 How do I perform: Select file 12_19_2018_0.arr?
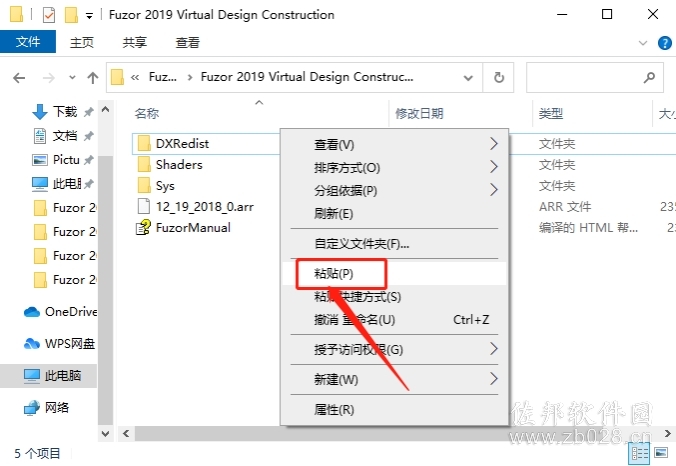coord(204,207)
